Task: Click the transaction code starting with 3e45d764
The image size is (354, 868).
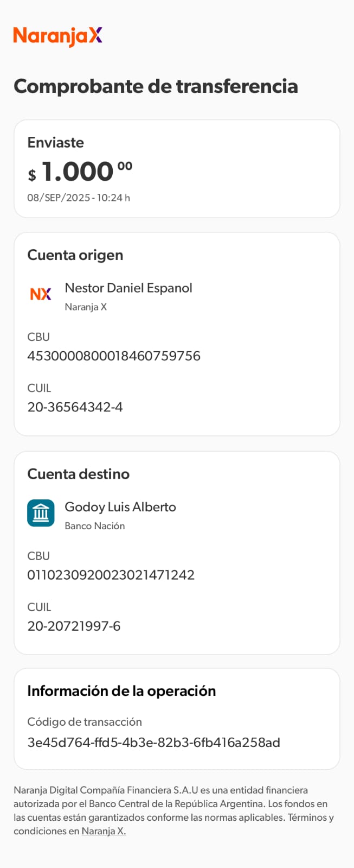Action: click(153, 743)
